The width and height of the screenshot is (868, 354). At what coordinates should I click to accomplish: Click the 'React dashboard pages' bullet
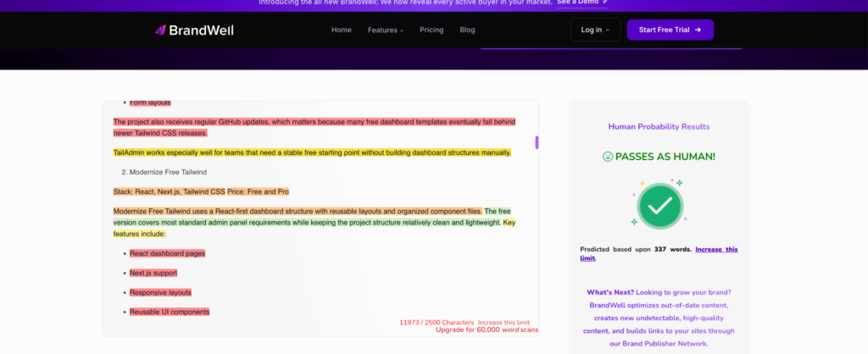pyautogui.click(x=167, y=253)
